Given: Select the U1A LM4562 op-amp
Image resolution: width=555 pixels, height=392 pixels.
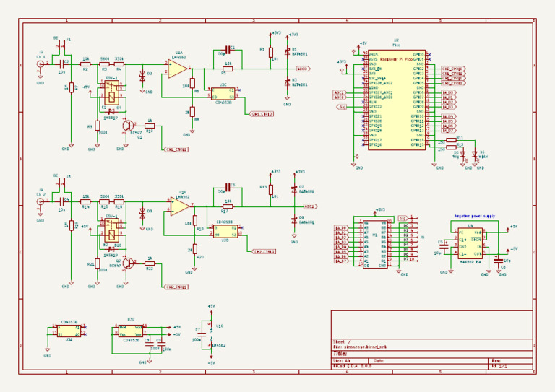Looking at the screenshot, I should point(178,69).
